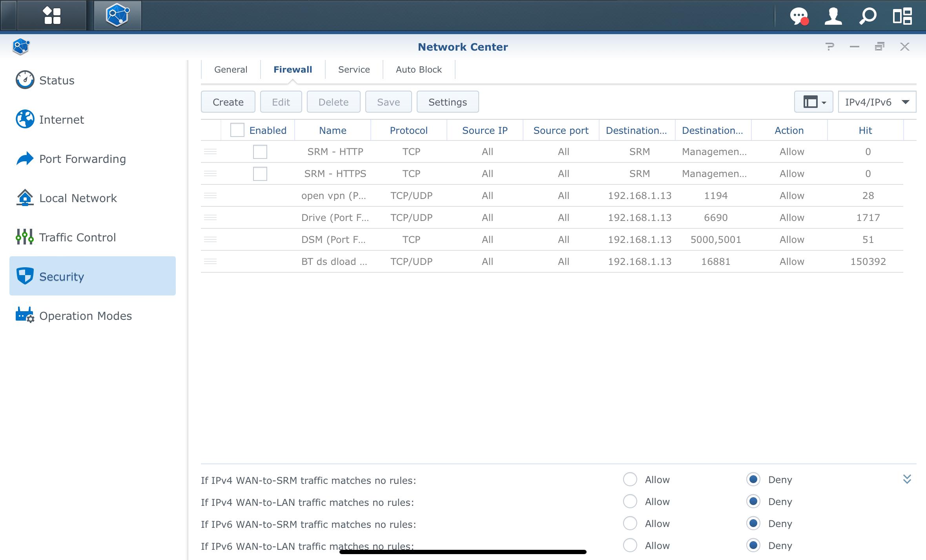Switch to the Auto Block tab
The width and height of the screenshot is (926, 560).
click(x=419, y=69)
